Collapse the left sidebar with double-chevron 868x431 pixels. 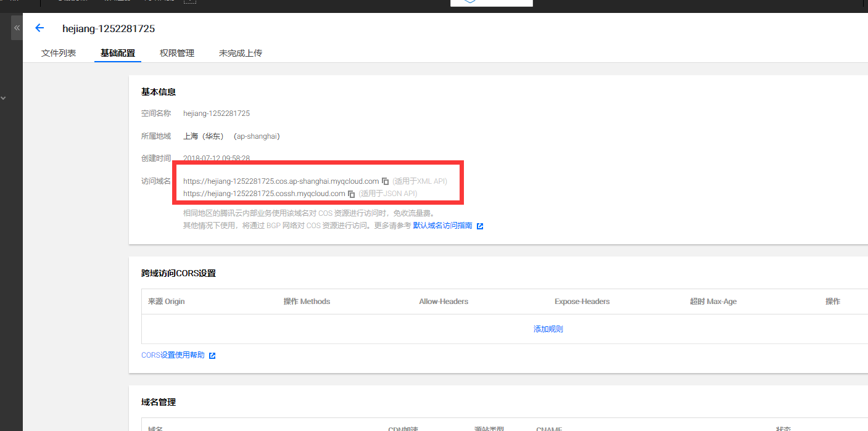pyautogui.click(x=17, y=28)
